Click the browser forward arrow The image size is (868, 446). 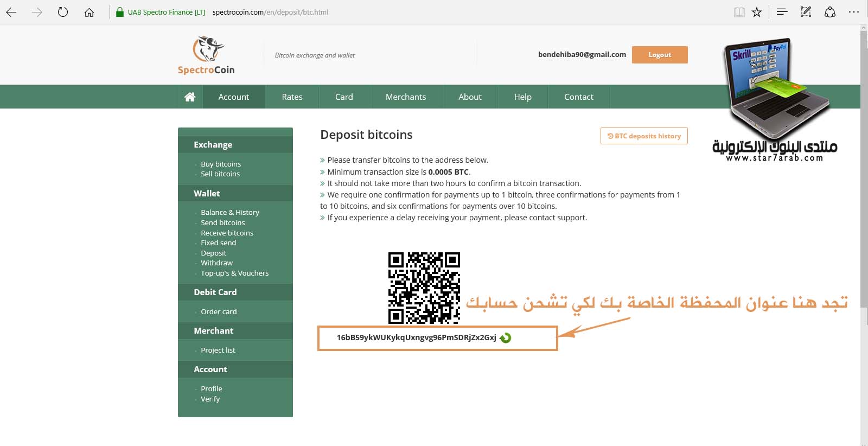37,12
